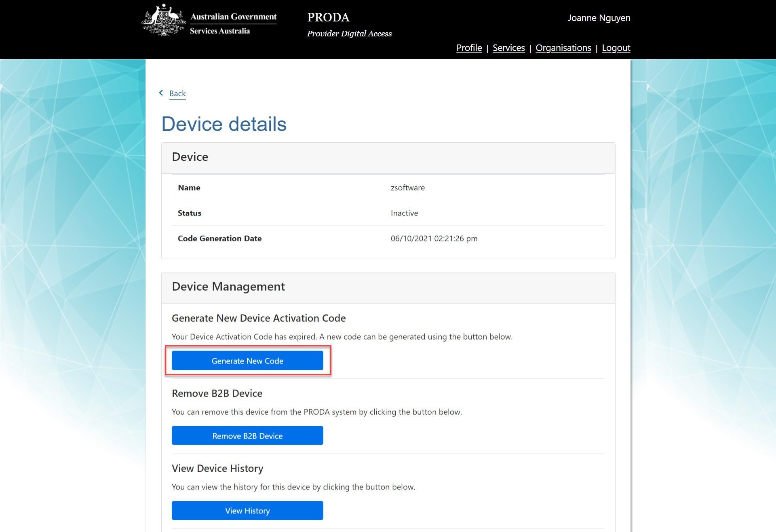776x532 pixels.
Task: Open the Organisations menu link
Action: (563, 48)
